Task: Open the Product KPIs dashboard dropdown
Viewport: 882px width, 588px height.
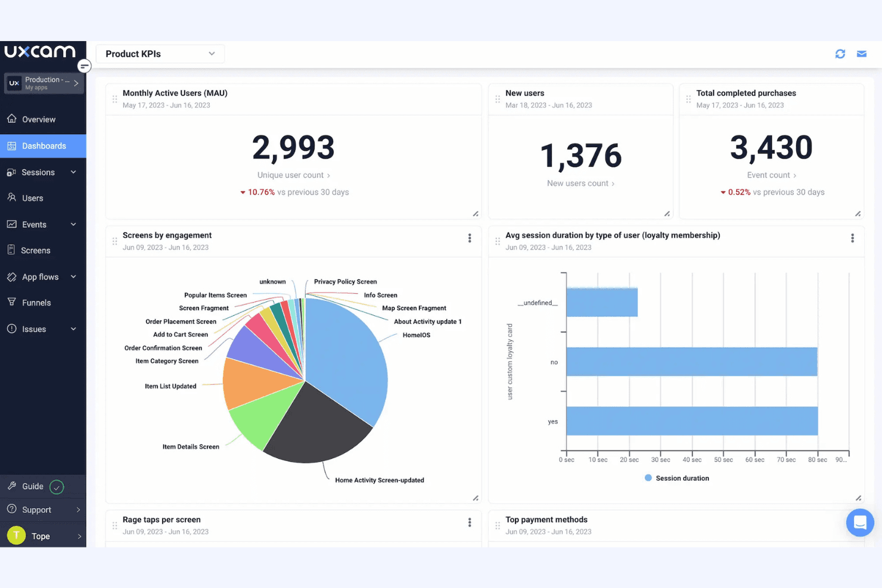Action: 160,54
